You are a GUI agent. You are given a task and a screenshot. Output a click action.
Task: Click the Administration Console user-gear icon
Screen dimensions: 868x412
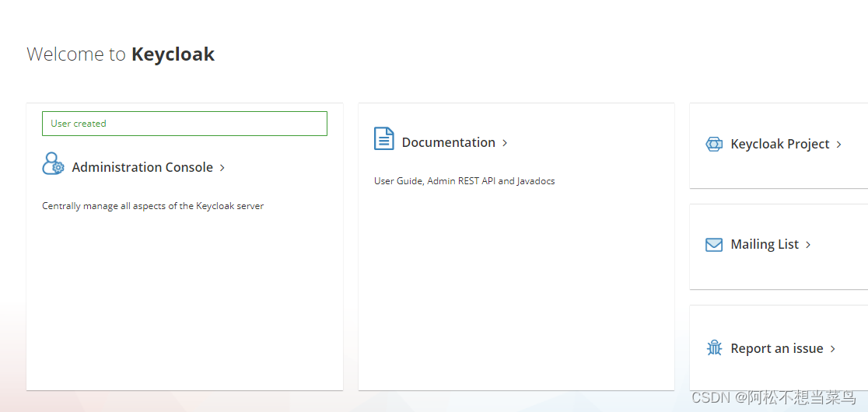click(53, 164)
